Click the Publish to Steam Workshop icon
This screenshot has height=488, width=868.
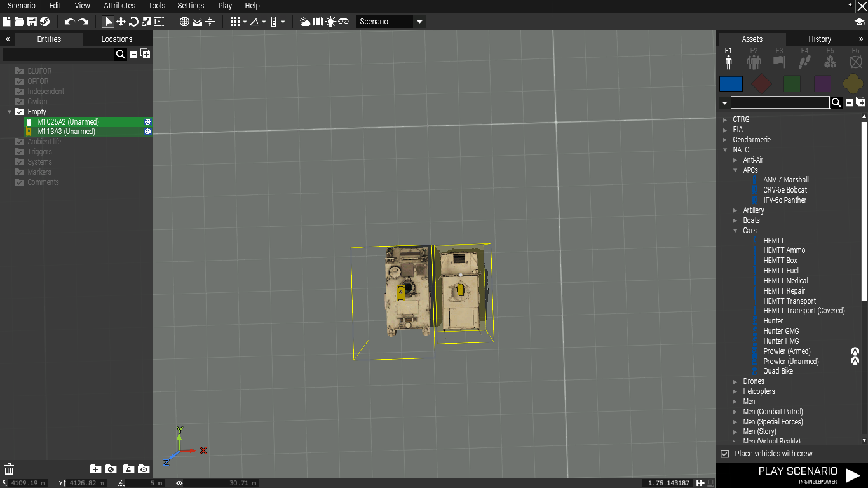[x=44, y=22]
